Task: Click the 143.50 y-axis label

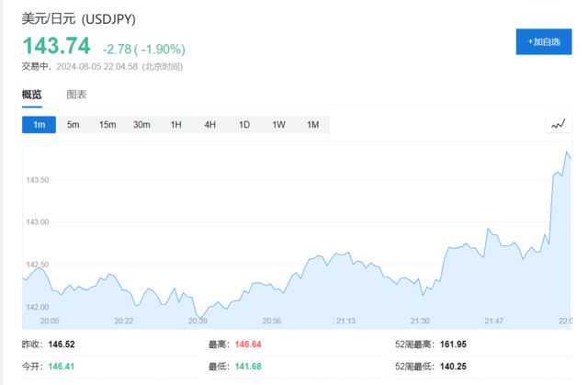Action: click(x=37, y=180)
